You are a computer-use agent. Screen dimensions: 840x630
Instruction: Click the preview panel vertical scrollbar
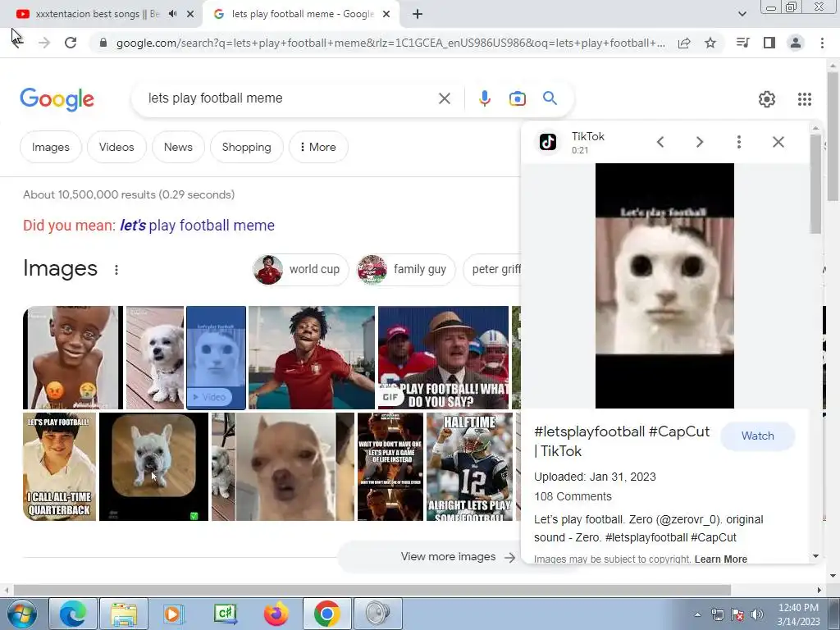(815, 184)
